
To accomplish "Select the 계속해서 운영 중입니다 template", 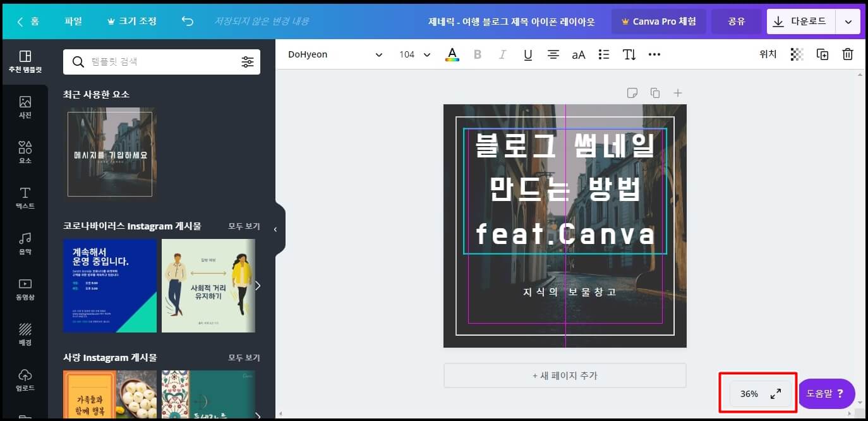I will [110, 286].
